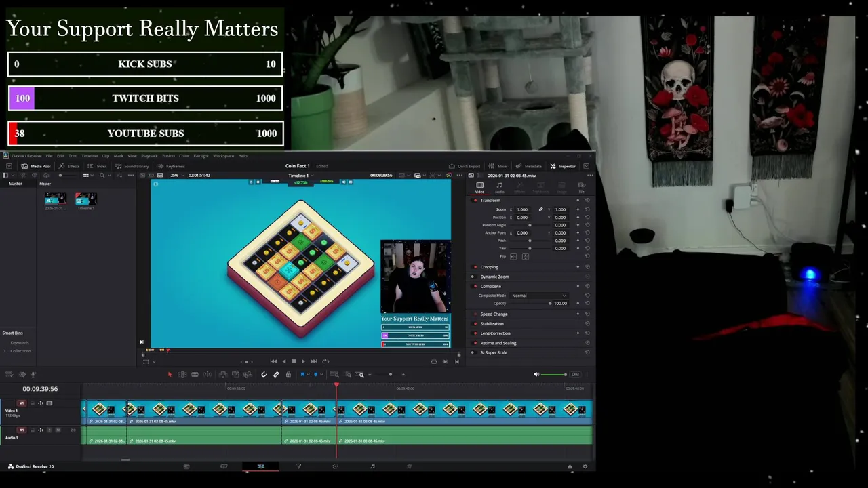The image size is (868, 488).
Task: Toggle the Stabilization section switch
Action: (x=475, y=323)
